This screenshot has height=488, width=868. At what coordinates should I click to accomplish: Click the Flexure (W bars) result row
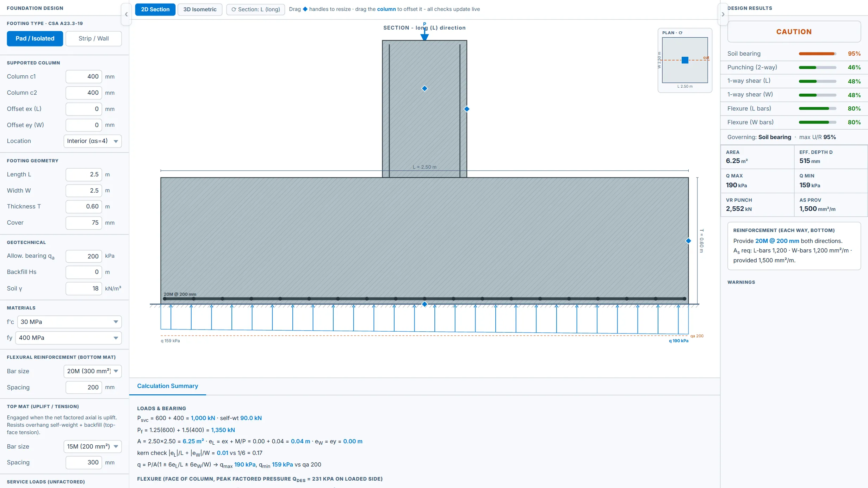click(x=794, y=123)
